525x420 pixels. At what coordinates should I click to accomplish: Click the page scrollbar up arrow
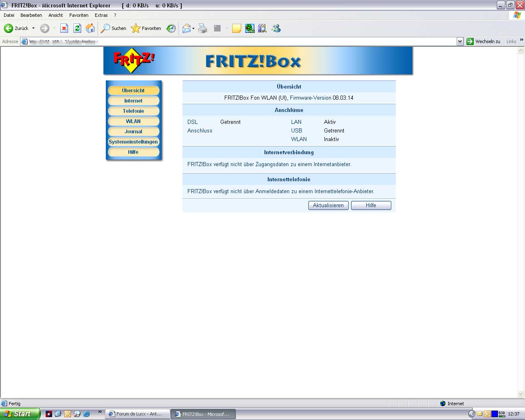click(x=521, y=50)
